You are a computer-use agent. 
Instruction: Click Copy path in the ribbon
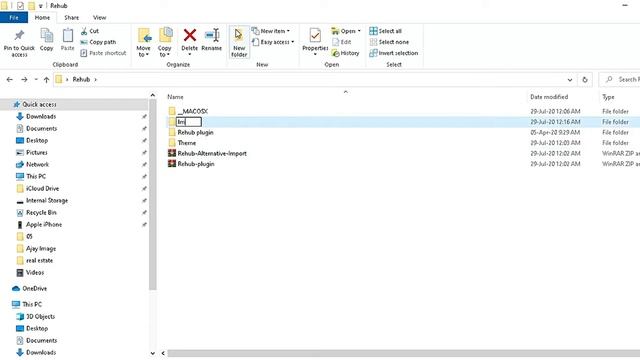(98, 42)
